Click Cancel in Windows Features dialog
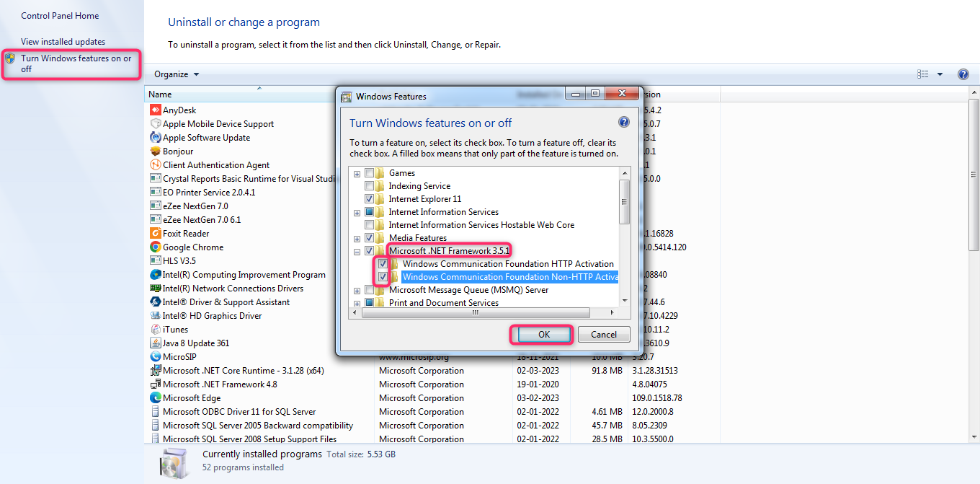 point(604,335)
